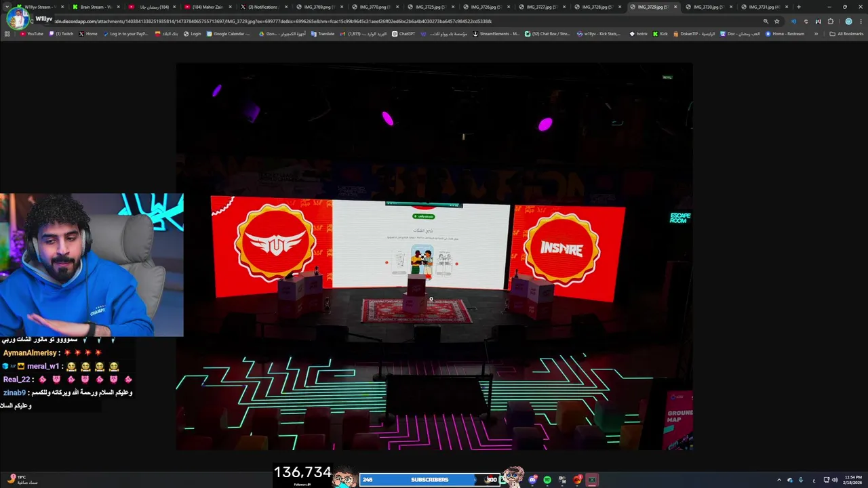Image resolution: width=868 pixels, height=488 pixels.
Task: Open the Home - Restream bookmark
Action: [785, 34]
